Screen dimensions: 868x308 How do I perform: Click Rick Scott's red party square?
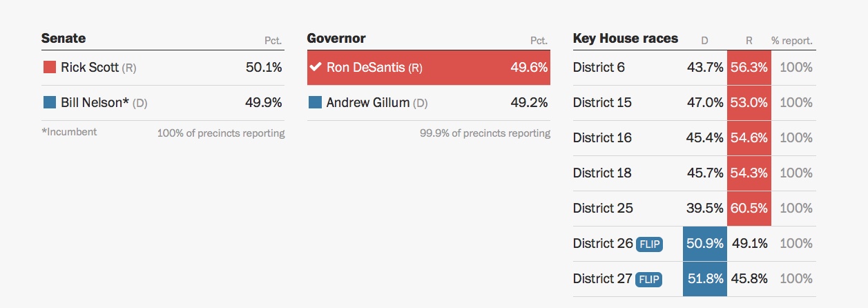49,67
